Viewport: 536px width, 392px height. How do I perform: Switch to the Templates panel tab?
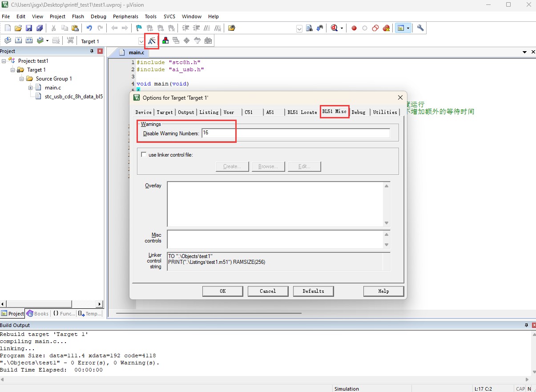point(89,313)
